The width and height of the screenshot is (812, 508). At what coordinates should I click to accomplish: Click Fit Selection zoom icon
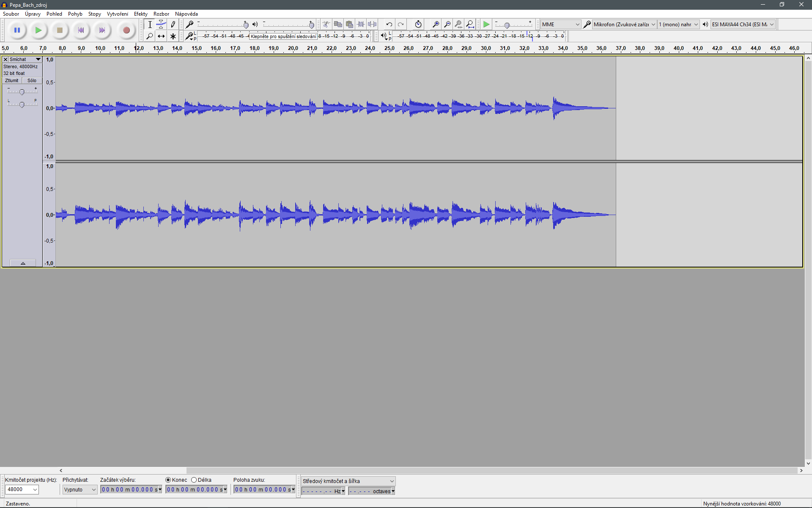(458, 24)
